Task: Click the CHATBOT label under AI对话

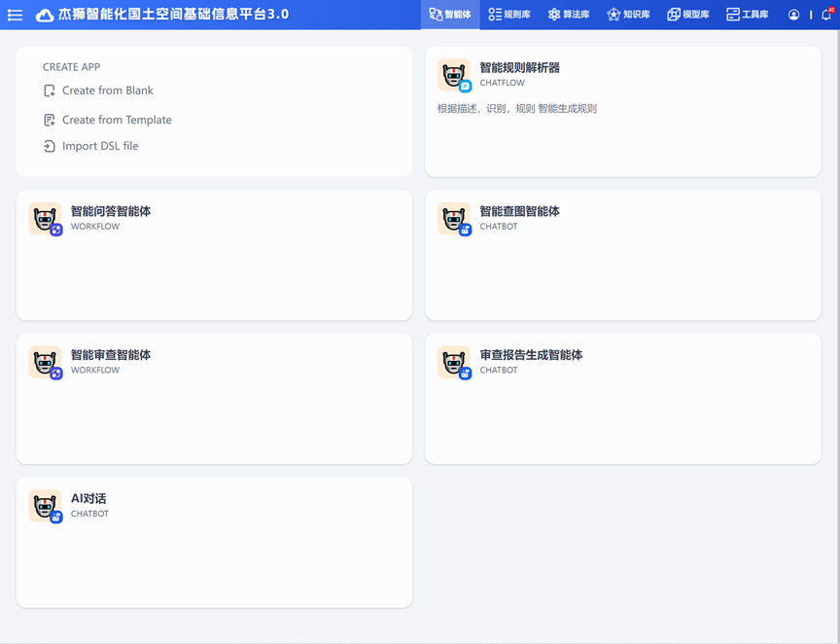Action: point(90,515)
